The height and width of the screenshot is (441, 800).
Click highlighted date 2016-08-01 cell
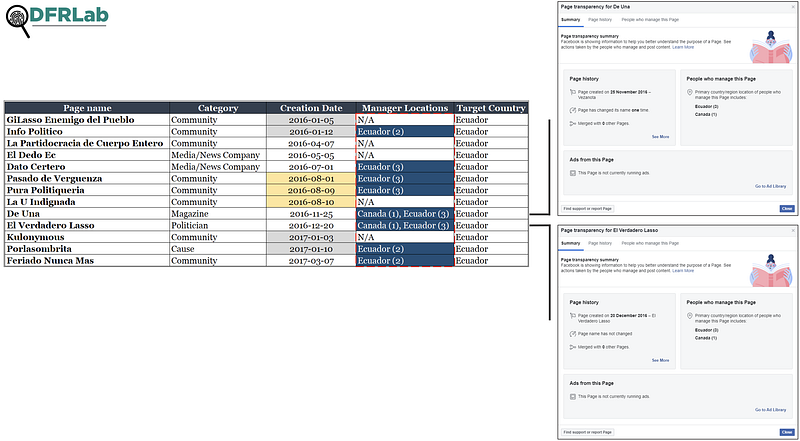[x=311, y=179]
